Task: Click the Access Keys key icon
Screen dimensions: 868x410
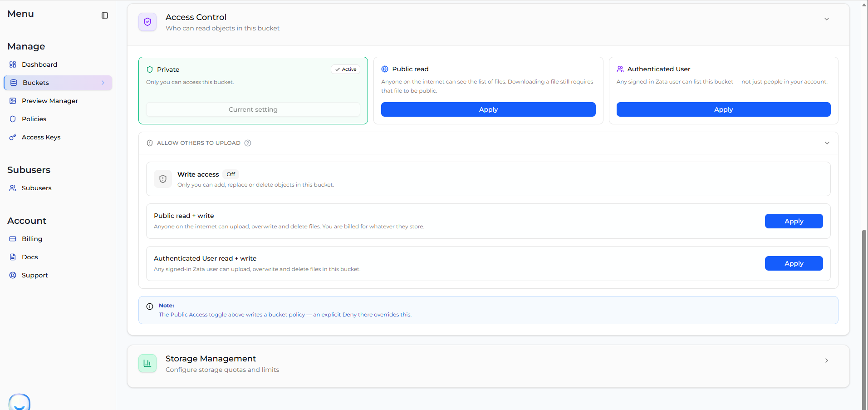Action: [x=13, y=137]
